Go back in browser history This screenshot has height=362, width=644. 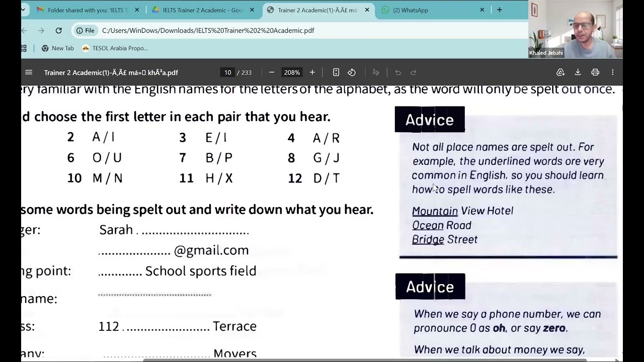click(x=24, y=31)
